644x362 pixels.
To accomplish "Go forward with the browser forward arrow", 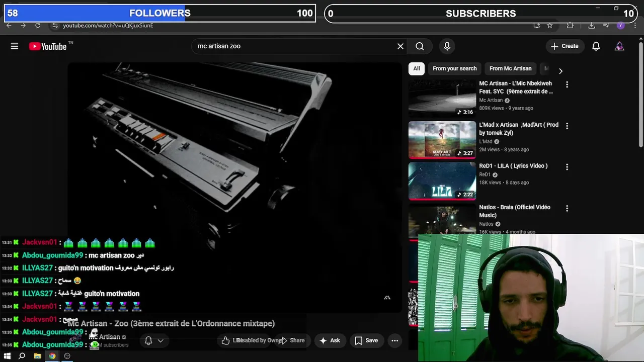I will pos(23,25).
